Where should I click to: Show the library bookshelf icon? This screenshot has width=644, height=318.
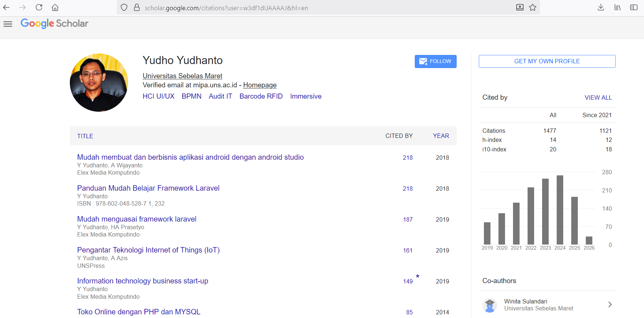[x=617, y=7]
